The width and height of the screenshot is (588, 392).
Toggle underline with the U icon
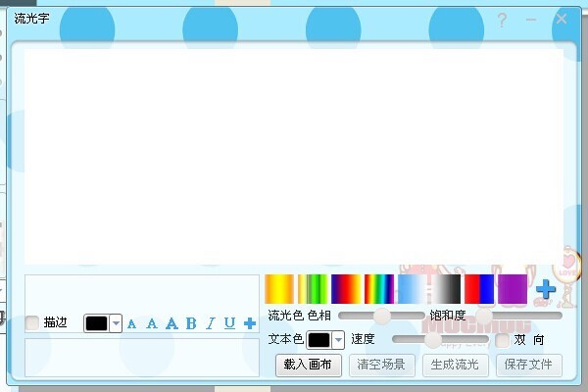pos(229,323)
